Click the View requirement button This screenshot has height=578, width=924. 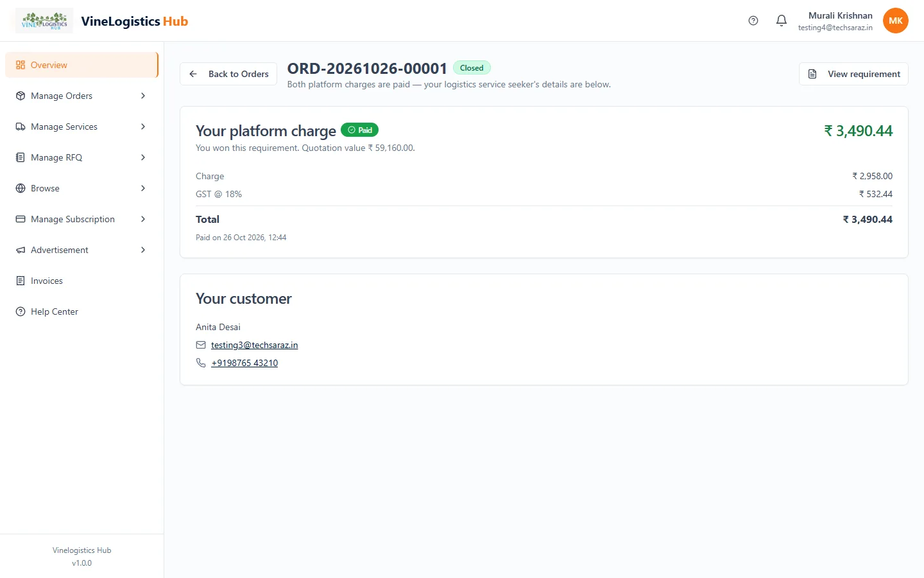coord(853,74)
